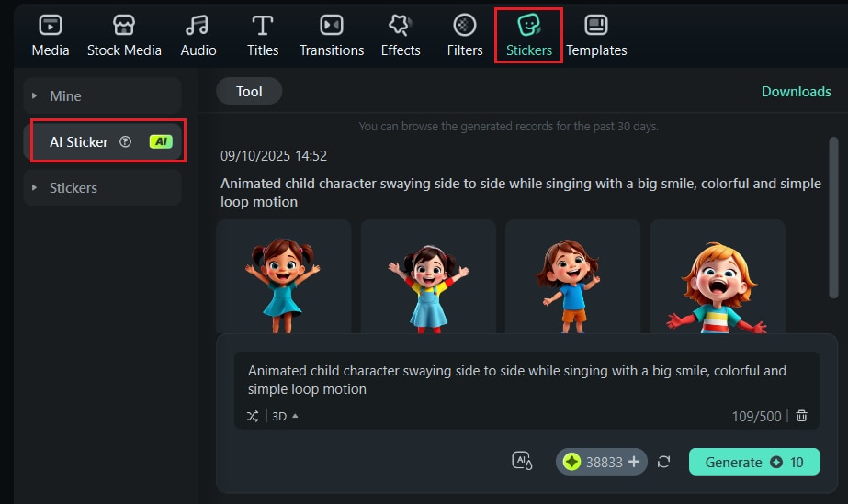Open the 3D style dropdown
This screenshot has height=504, width=848.
pos(285,416)
